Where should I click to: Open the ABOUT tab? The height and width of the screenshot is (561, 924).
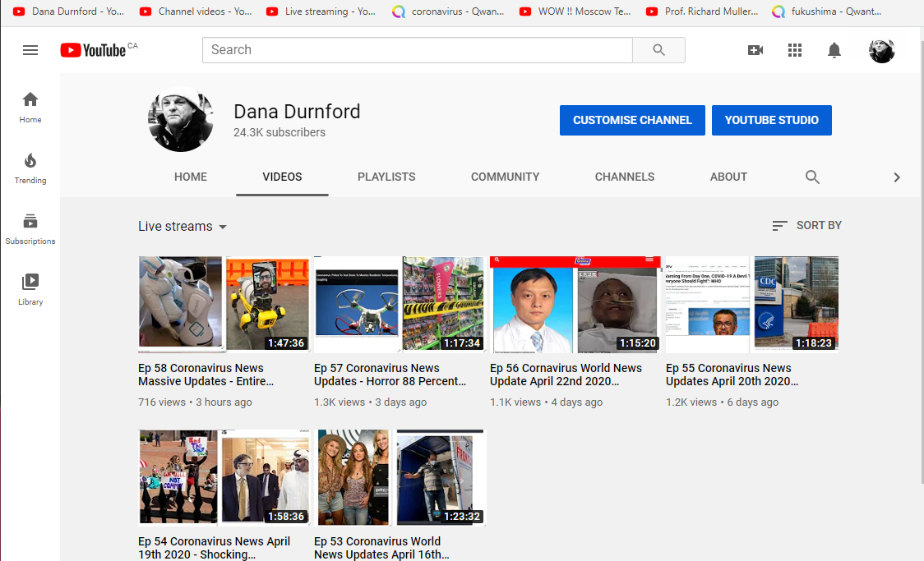728,177
